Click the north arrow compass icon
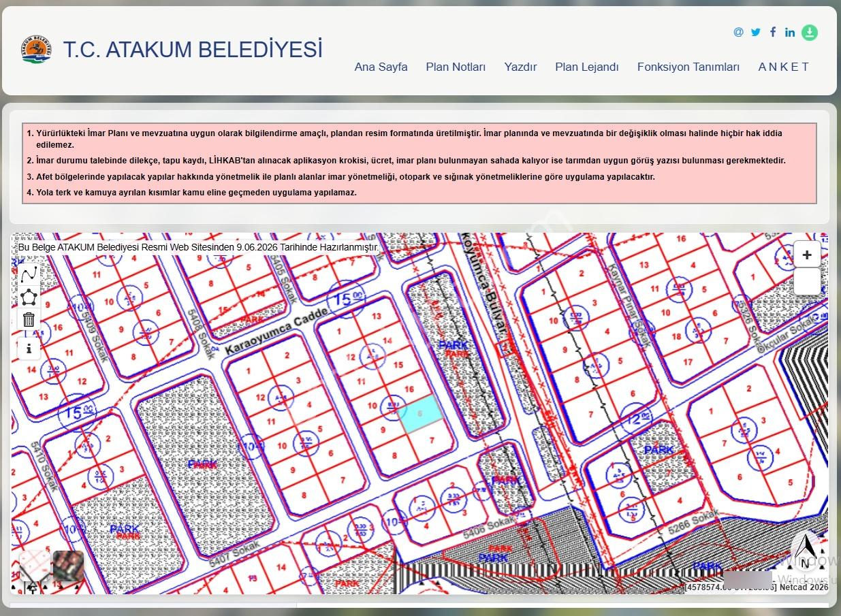The image size is (841, 616). [806, 551]
